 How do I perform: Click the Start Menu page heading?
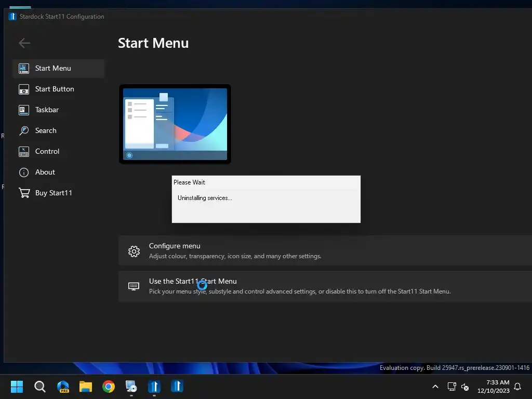(153, 43)
